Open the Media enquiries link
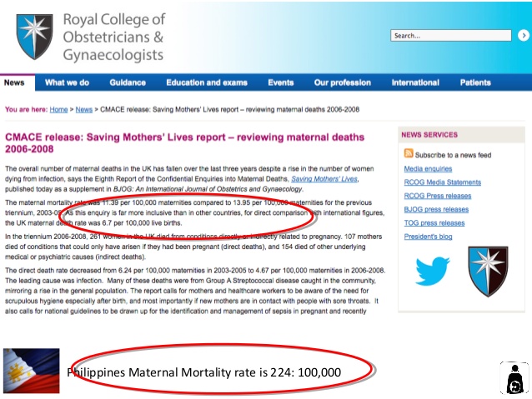The width and height of the screenshot is (532, 399). point(428,169)
